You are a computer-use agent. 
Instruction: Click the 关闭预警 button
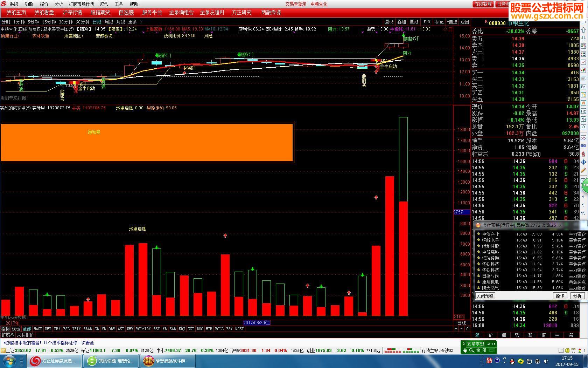[x=485, y=296]
